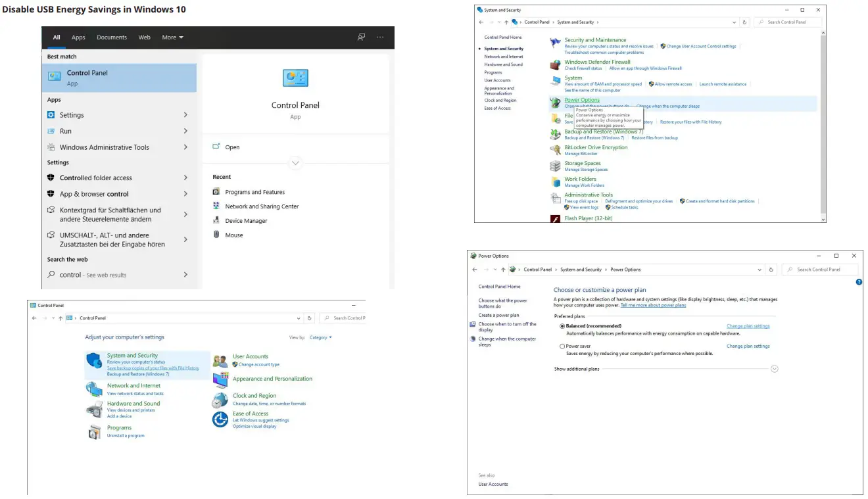Click the Search Control Panel field
The width and height of the screenshot is (868, 499).
[x=819, y=269]
